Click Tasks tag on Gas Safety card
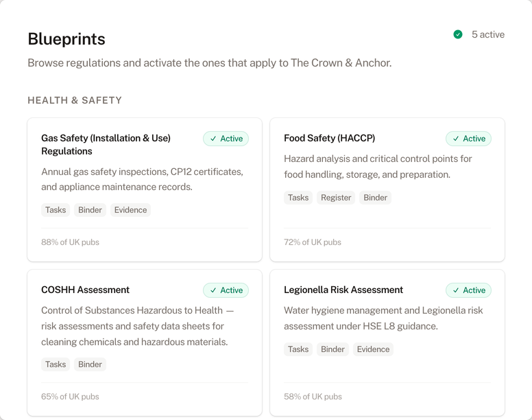The image size is (532, 420). (56, 210)
